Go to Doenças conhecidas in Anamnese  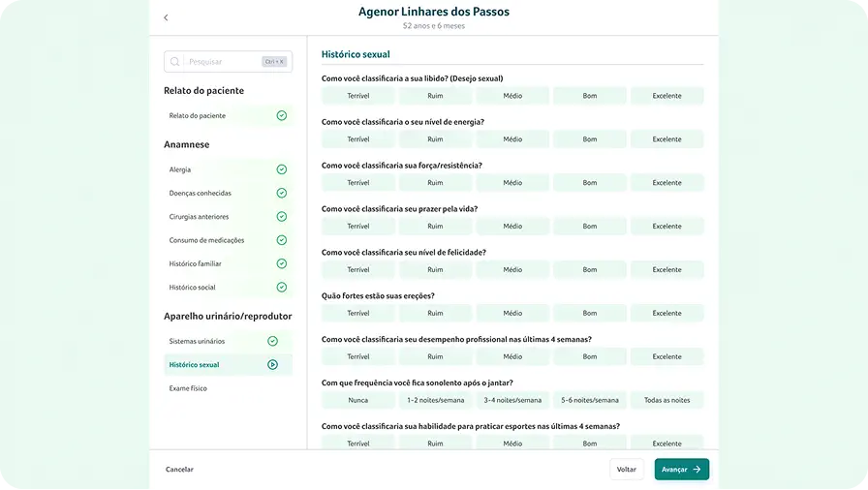(200, 193)
